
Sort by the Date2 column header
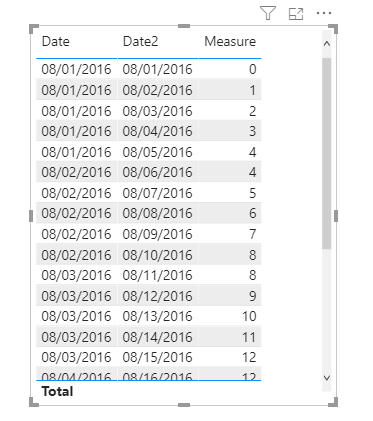tap(140, 41)
